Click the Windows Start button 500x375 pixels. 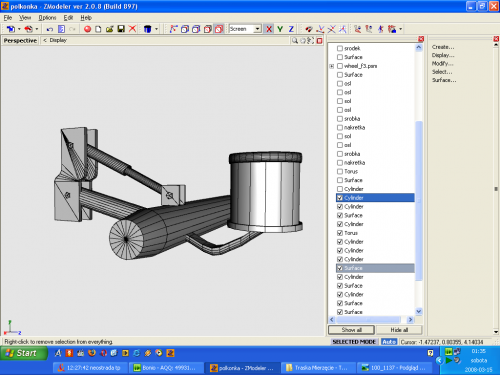pos(24,353)
